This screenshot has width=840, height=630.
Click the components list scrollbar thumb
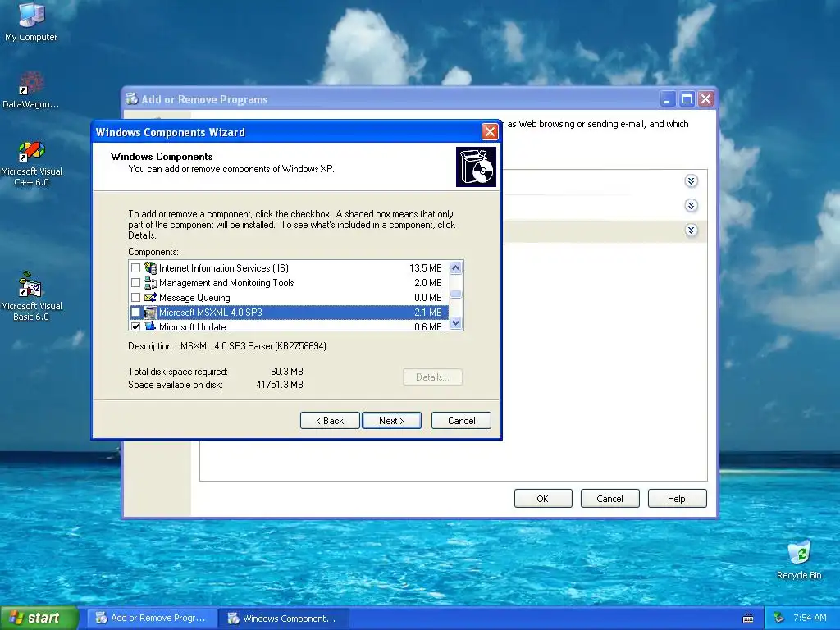tap(456, 294)
